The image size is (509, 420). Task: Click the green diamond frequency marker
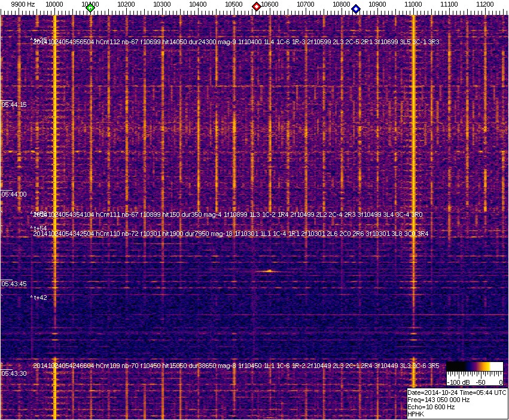[90, 7]
